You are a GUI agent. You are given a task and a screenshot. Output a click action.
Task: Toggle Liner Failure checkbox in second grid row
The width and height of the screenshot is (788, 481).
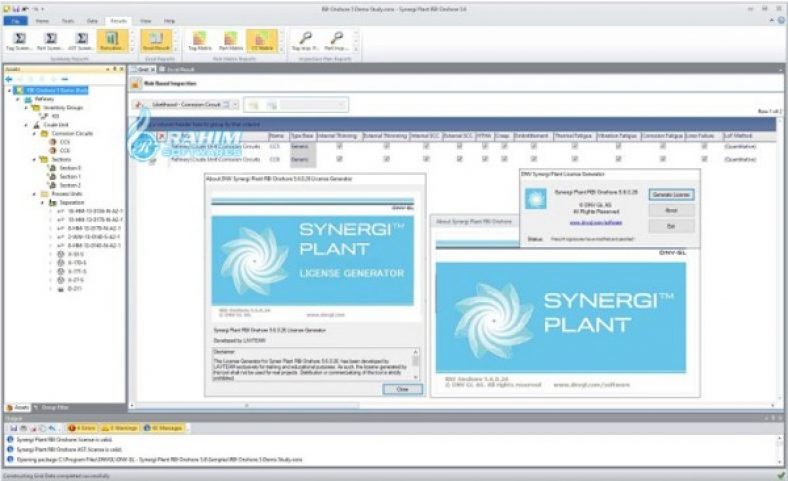(704, 159)
